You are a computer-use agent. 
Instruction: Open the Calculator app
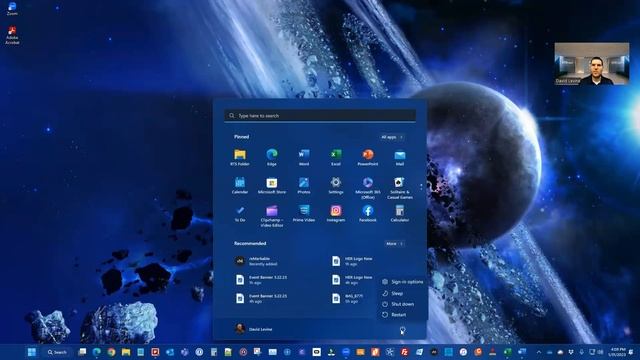[x=400, y=213]
